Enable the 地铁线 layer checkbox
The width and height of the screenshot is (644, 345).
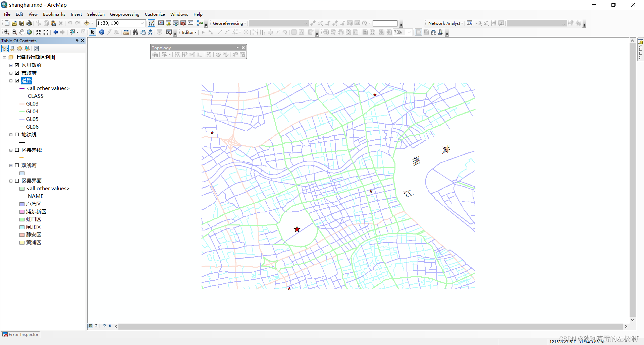click(17, 135)
